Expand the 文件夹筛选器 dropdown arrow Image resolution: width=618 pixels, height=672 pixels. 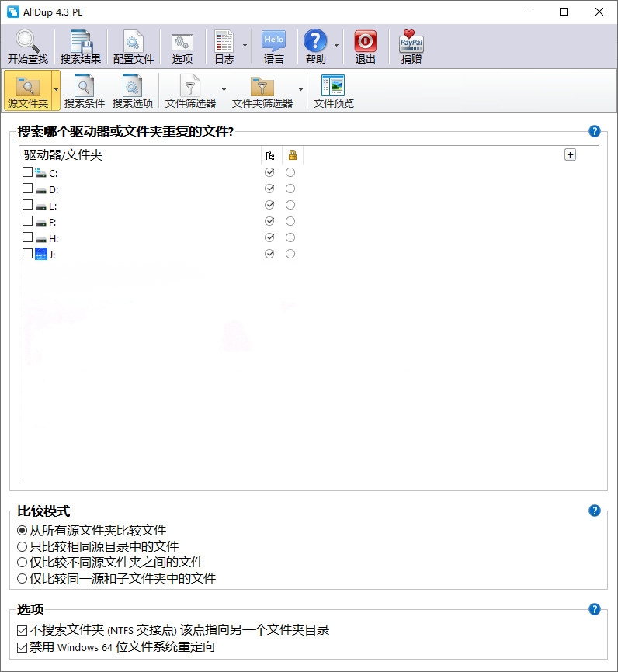coord(300,90)
